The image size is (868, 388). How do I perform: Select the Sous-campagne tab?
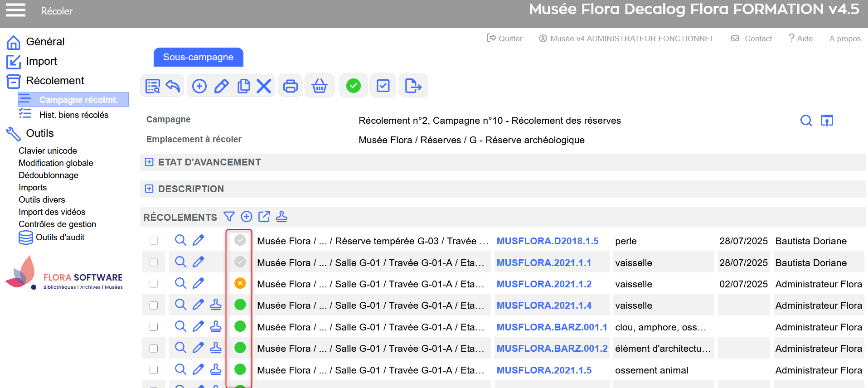pyautogui.click(x=198, y=57)
